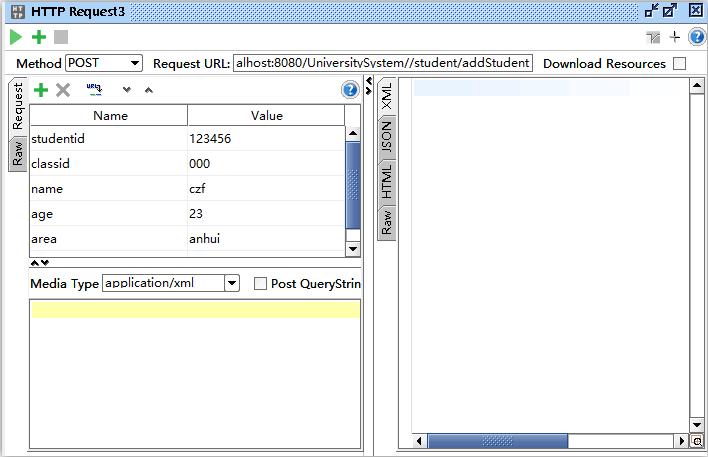708x457 pixels.
Task: Open the HTML response tab
Action: (x=387, y=181)
